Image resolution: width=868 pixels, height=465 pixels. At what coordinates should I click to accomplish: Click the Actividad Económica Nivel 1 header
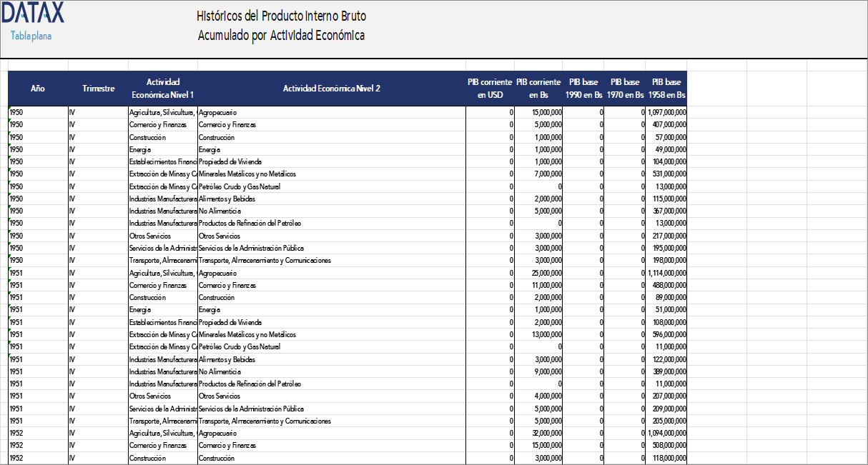click(x=162, y=89)
